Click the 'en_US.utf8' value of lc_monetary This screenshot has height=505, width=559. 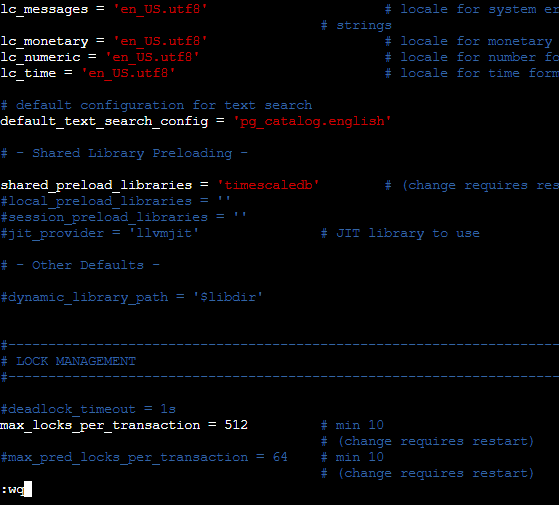click(x=160, y=41)
